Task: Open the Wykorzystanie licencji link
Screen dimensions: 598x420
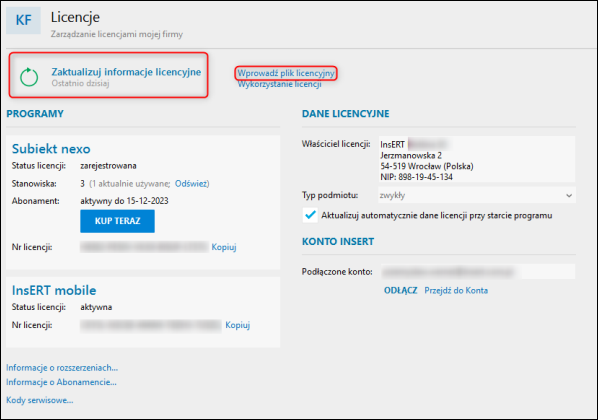Action: [280, 84]
